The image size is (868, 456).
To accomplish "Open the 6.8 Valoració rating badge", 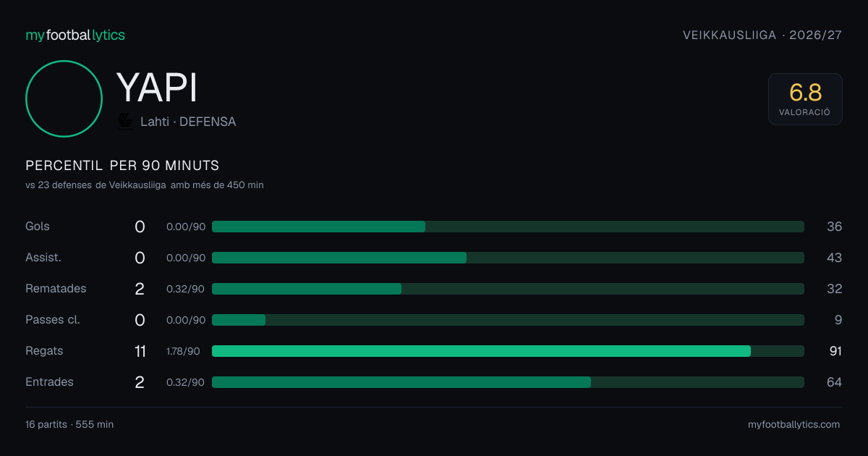I will tap(805, 99).
